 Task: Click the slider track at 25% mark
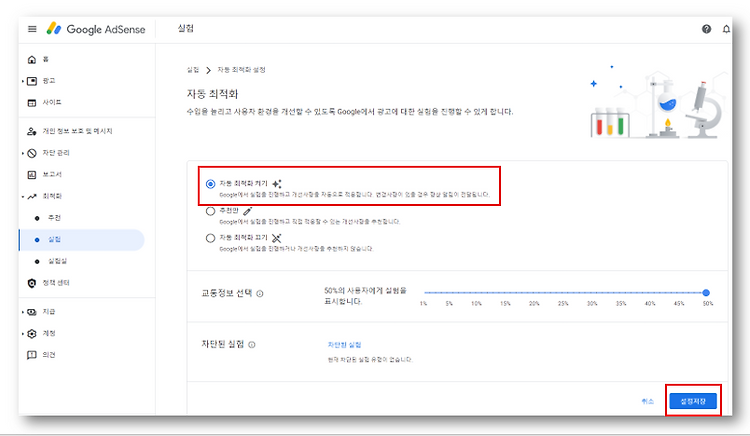click(563, 293)
